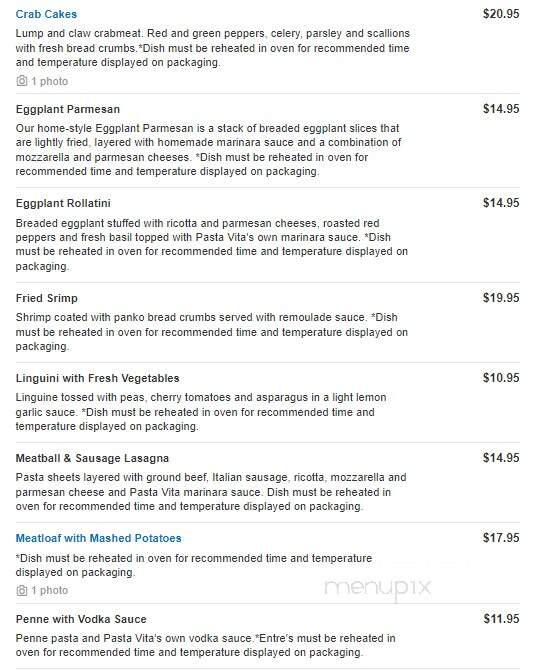Click the $17.95 Meatloaf price
Image resolution: width=557 pixels, height=670 pixels.
[501, 538]
